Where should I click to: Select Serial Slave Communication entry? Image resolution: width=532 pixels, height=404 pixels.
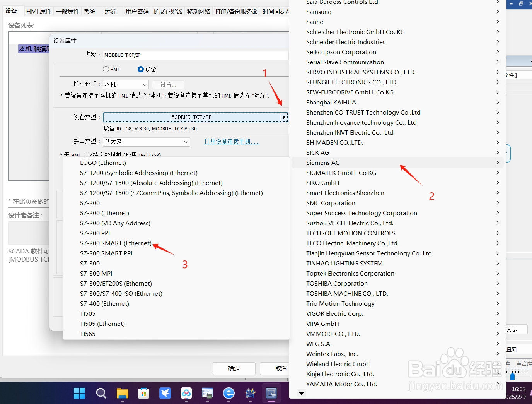pos(397,62)
